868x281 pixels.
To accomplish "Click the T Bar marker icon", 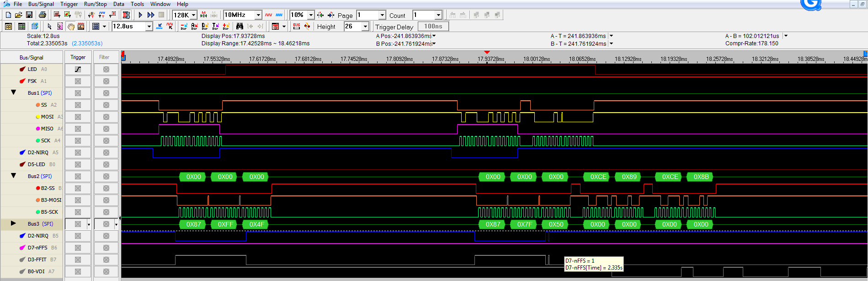I will [x=215, y=27].
